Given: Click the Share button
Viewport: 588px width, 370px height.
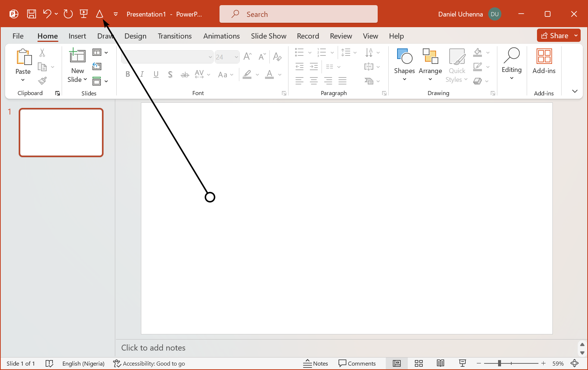Looking at the screenshot, I should (555, 36).
